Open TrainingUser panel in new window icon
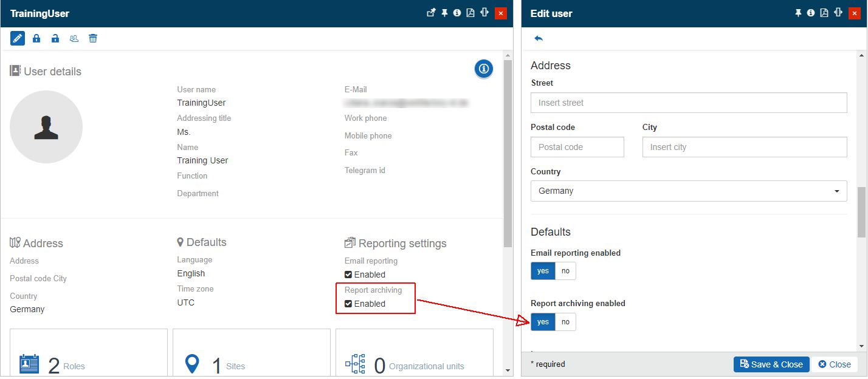This screenshot has height=379, width=868. pyautogui.click(x=431, y=13)
